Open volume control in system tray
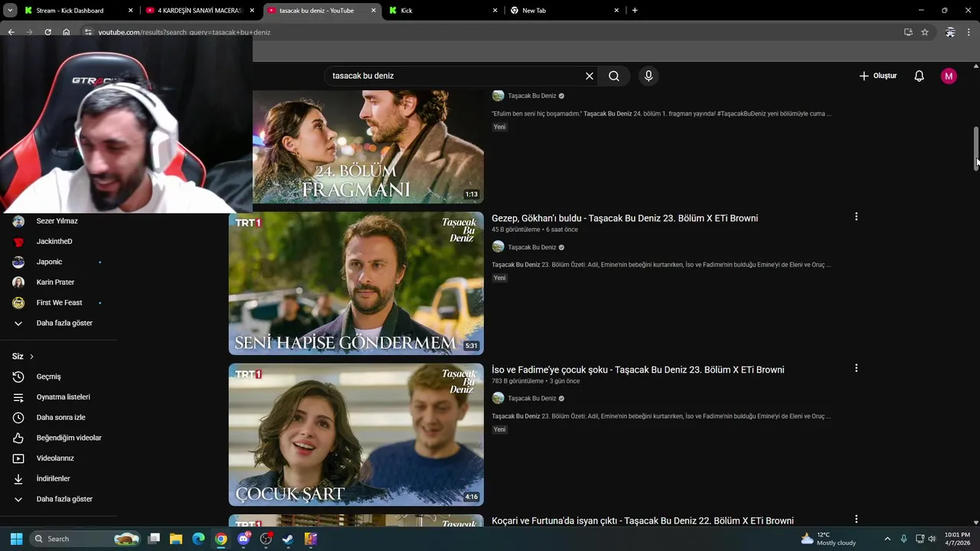This screenshot has height=551, width=980. [932, 539]
